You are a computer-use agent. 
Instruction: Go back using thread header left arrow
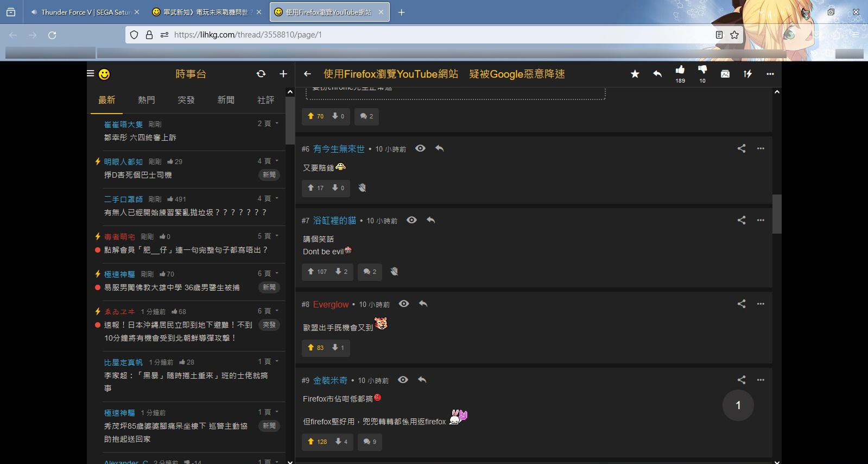[307, 74]
